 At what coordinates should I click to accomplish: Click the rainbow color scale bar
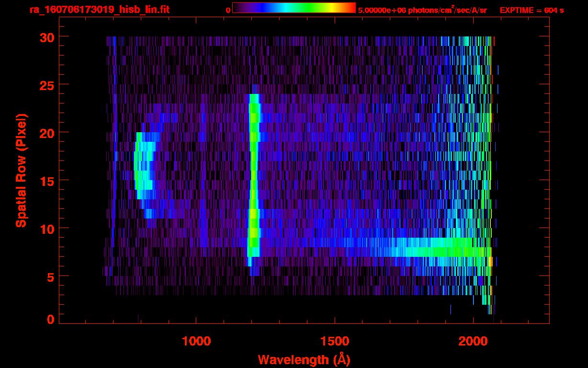click(294, 8)
